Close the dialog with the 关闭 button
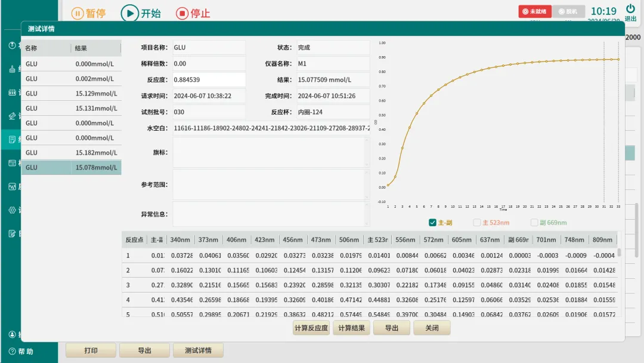The width and height of the screenshot is (644, 363). [x=432, y=328]
